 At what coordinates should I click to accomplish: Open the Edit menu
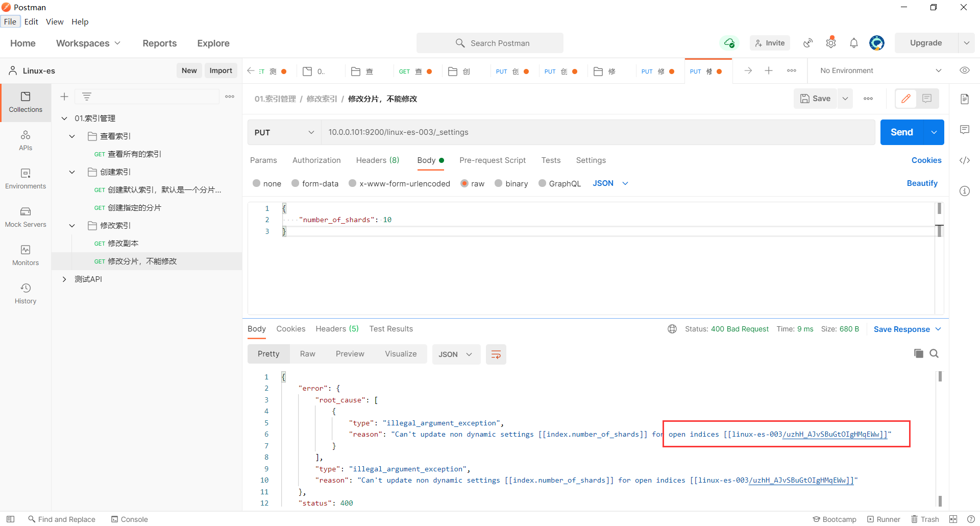pyautogui.click(x=31, y=21)
